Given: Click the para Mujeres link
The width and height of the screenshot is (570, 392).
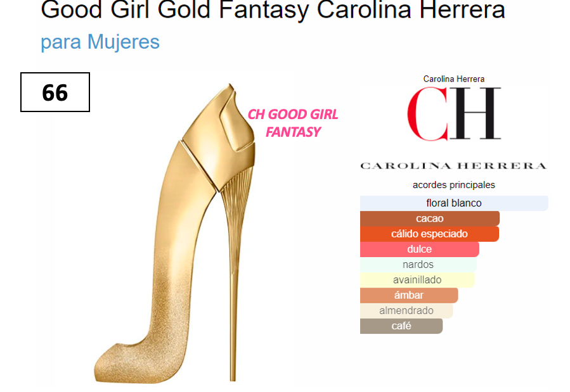Looking at the screenshot, I should click(100, 42).
